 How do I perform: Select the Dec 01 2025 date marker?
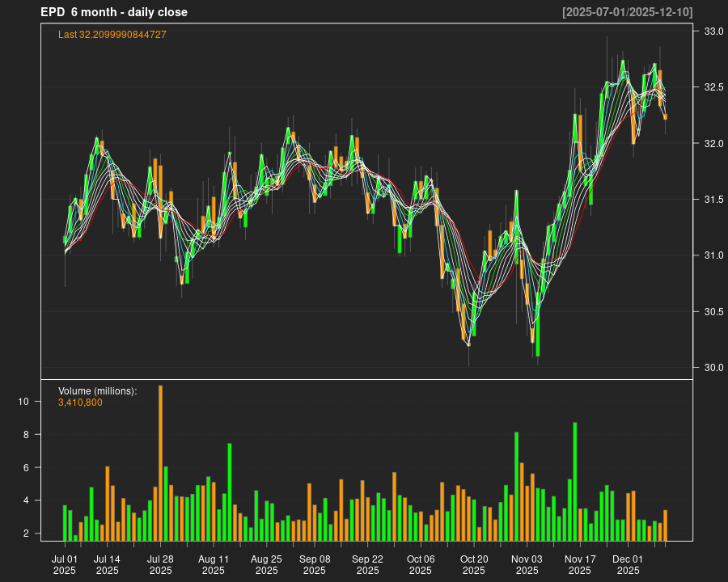click(x=628, y=564)
